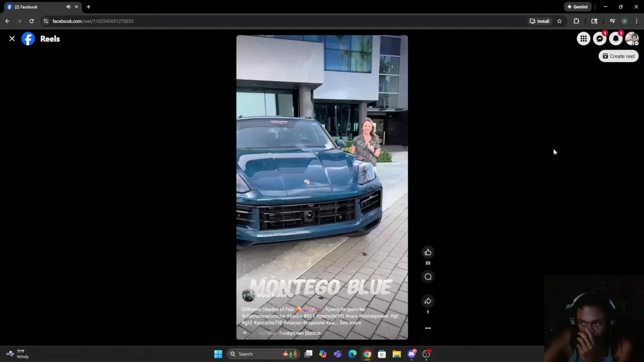This screenshot has width=644, height=362.
Task: Open the account profile picture menu
Action: coord(632,39)
